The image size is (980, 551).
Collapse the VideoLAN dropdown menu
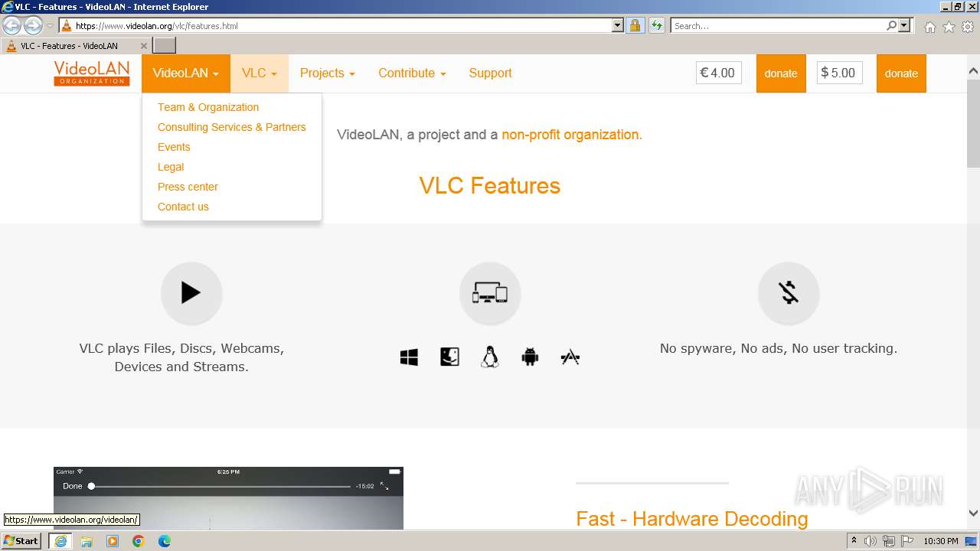[186, 73]
